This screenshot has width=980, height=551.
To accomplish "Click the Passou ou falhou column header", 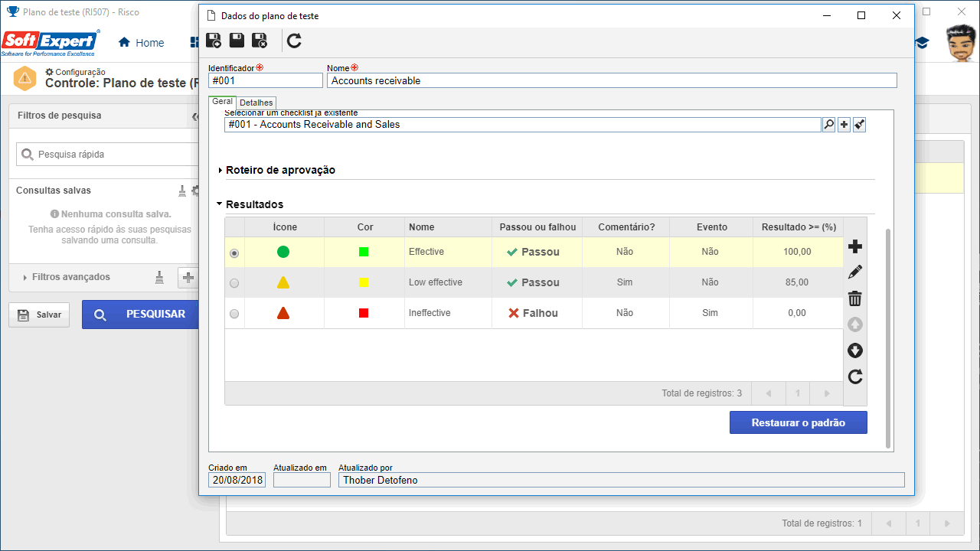I will click(537, 227).
